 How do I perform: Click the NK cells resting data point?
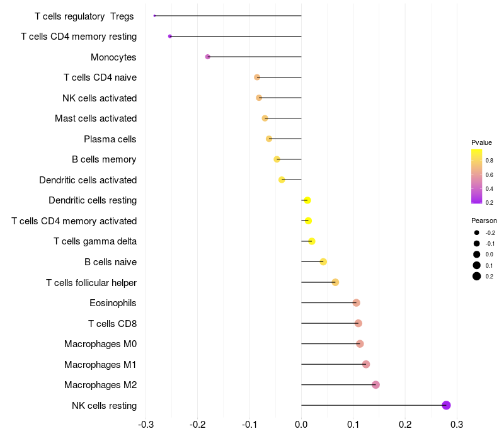(447, 405)
